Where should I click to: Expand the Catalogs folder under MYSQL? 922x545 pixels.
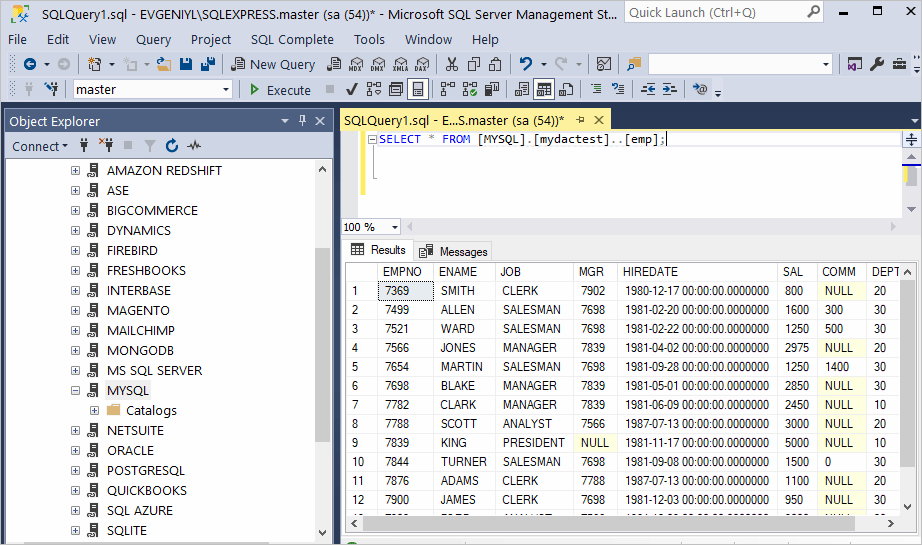click(x=95, y=410)
